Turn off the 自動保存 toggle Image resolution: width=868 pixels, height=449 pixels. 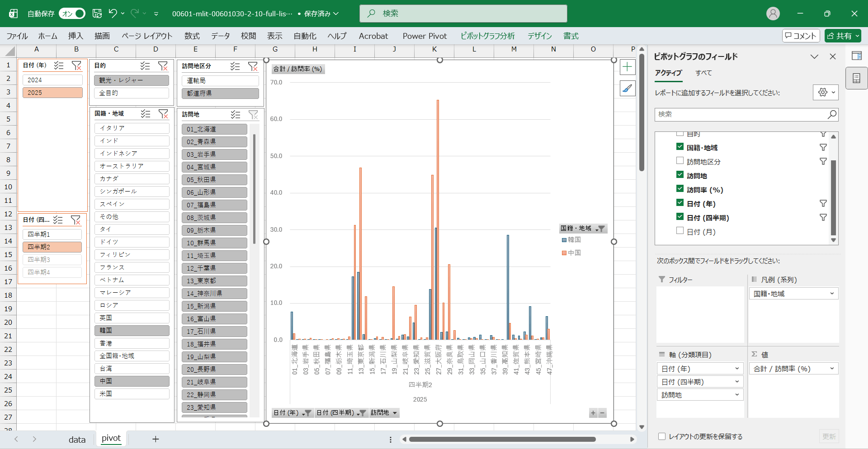[72, 14]
